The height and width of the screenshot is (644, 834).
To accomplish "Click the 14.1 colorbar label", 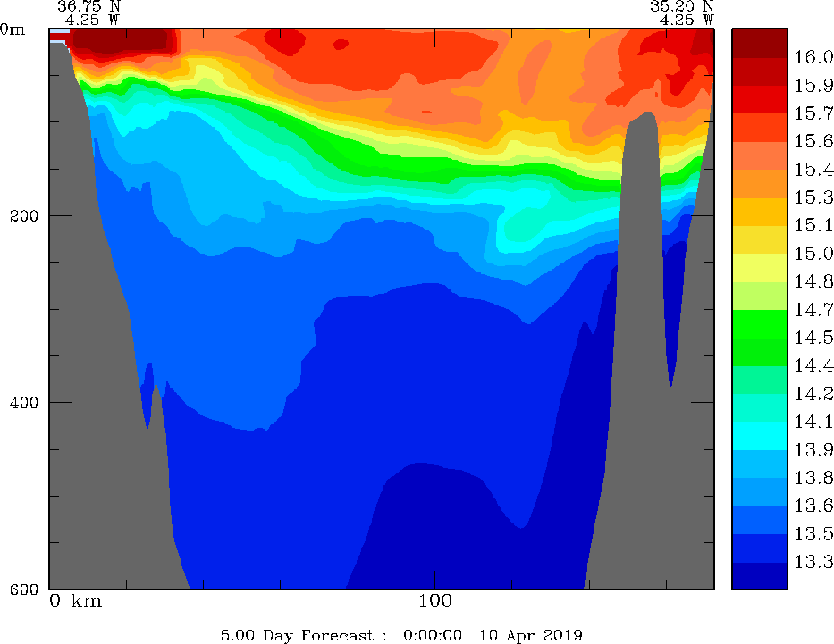I will [x=813, y=422].
